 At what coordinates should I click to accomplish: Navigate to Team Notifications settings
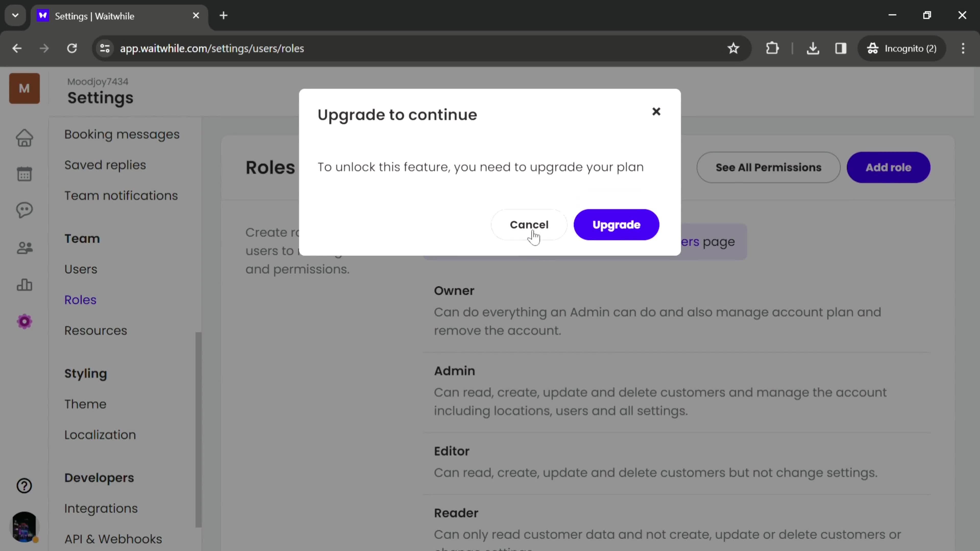tap(121, 195)
